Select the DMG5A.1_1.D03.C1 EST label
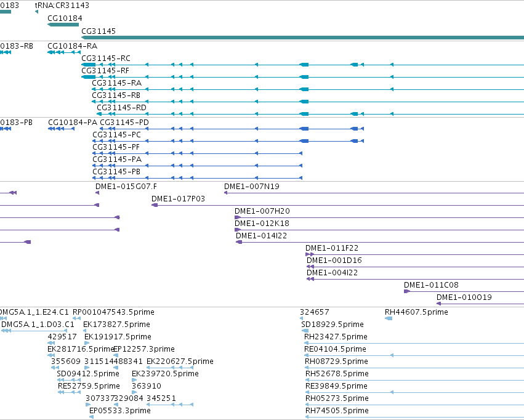Image resolution: width=524 pixels, height=420 pixels. coord(38,325)
